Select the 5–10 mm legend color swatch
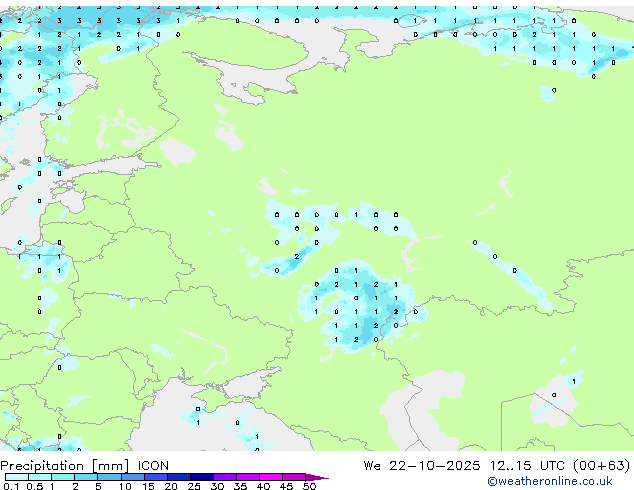634x490 pixels. [109, 477]
